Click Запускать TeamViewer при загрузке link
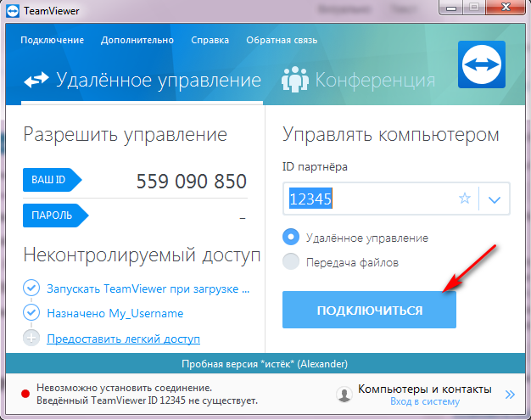Viewport: 531px width, 420px height. point(148,289)
